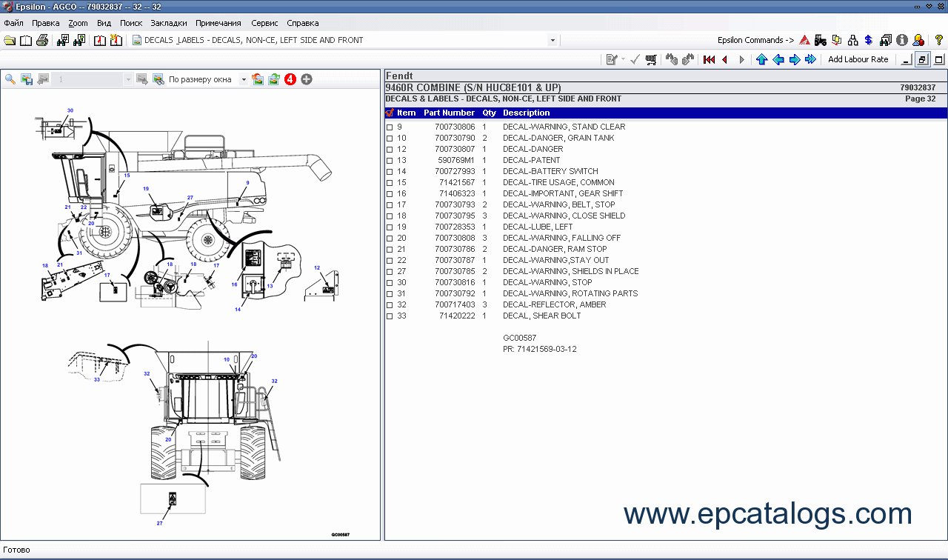Click the info icon near Epsilon Commands
The image size is (948, 560).
point(901,40)
